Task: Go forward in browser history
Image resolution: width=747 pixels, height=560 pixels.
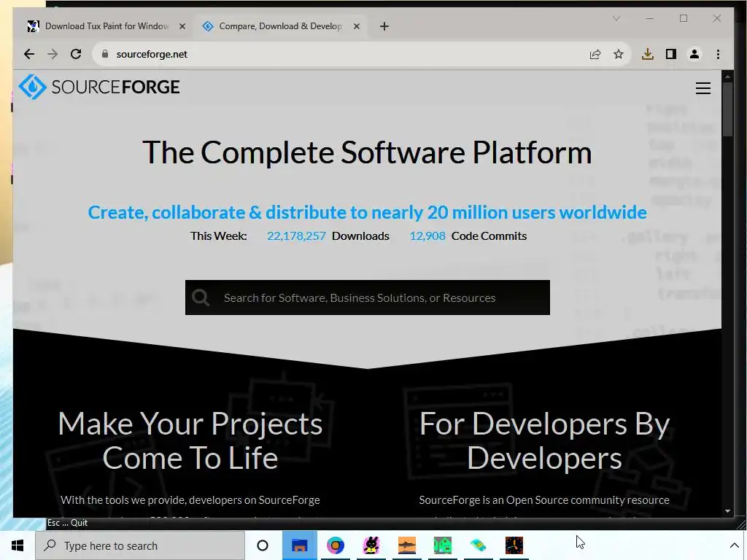Action: pos(53,54)
